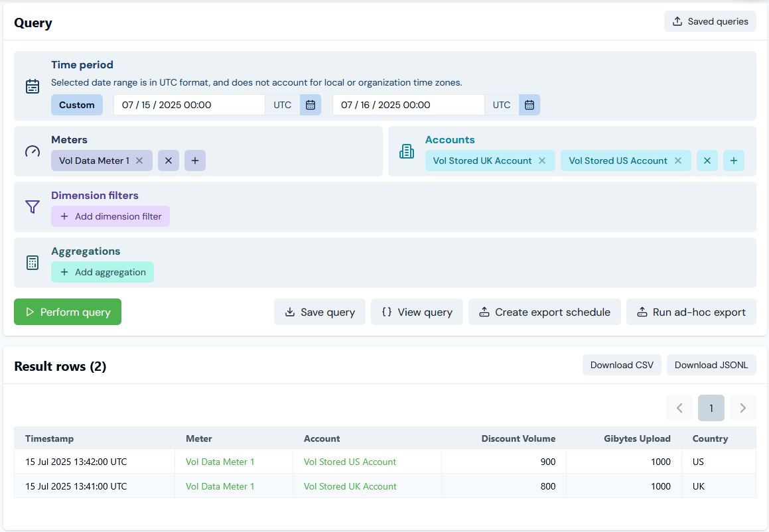Open View query to see JSON

[x=417, y=312]
